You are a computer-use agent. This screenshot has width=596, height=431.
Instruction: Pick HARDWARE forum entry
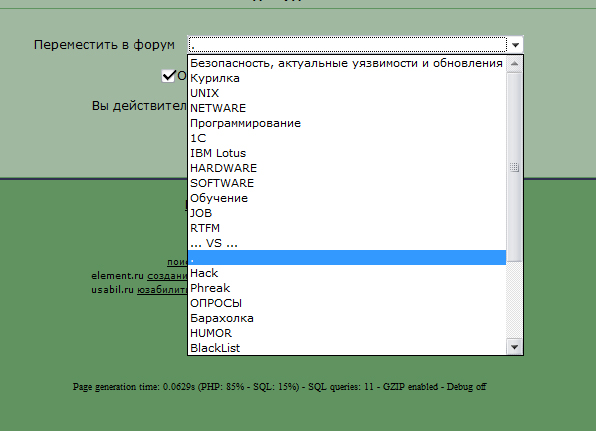click(347, 168)
